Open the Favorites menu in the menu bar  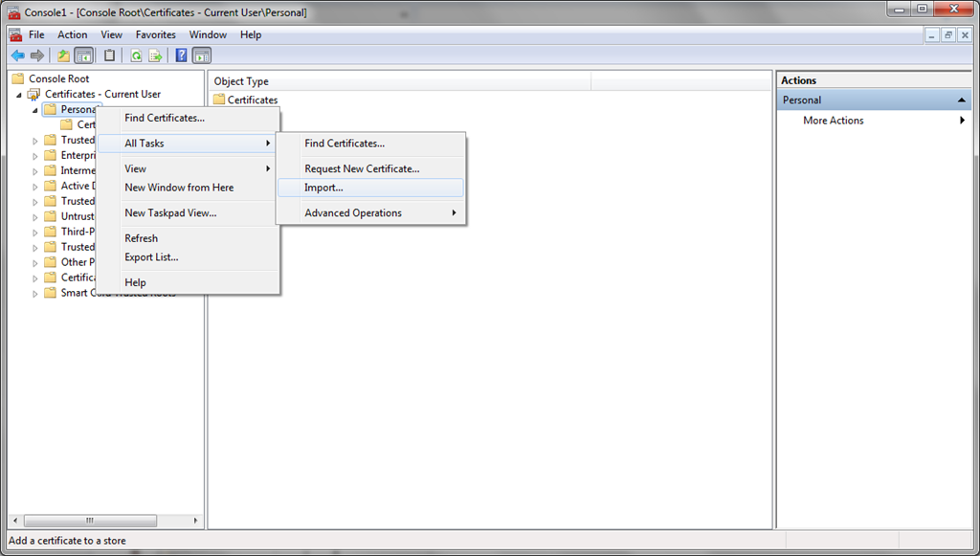tap(155, 34)
